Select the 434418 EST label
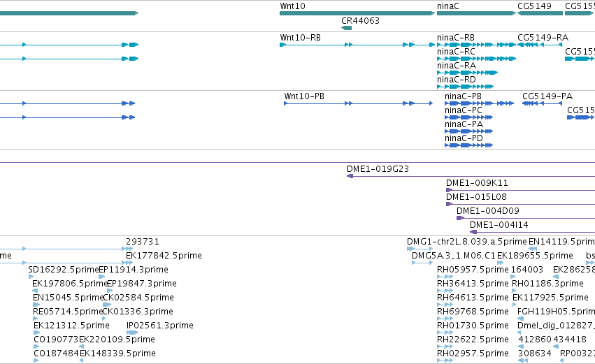The width and height of the screenshot is (595, 364). (570, 340)
